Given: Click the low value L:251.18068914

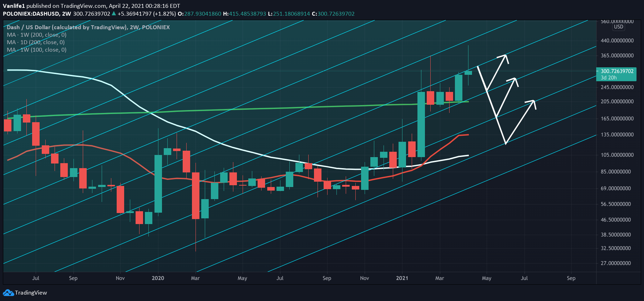Looking at the screenshot, I should click(x=289, y=14).
